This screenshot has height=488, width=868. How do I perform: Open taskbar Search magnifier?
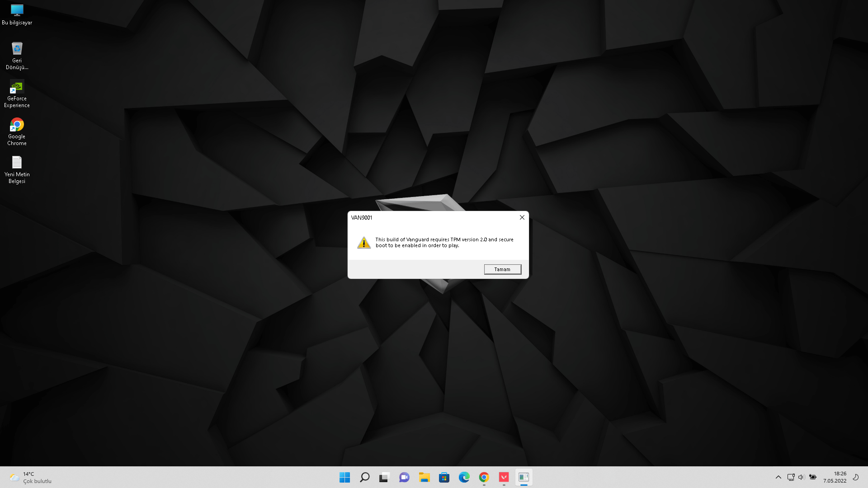point(364,477)
